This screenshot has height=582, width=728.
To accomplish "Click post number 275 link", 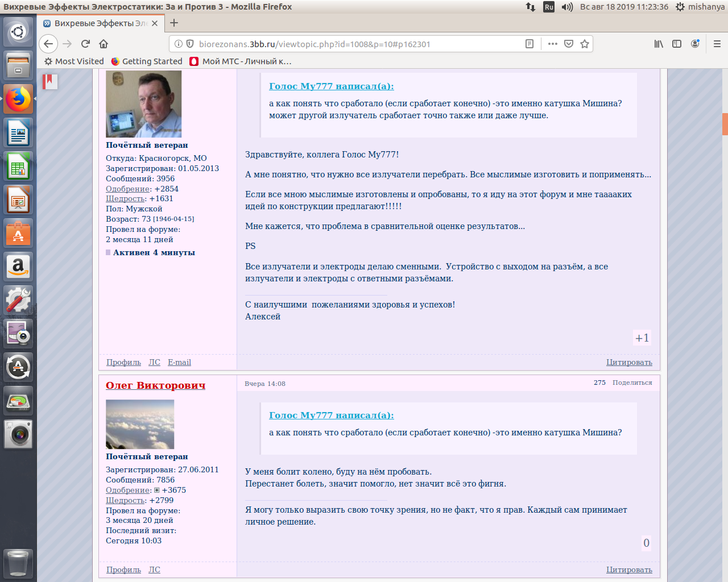I will 599,383.
